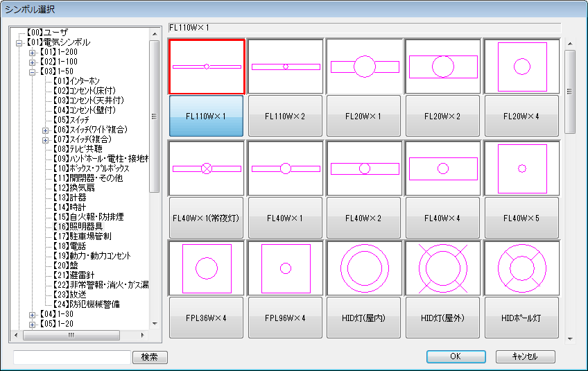Select the FL40W×1(常夜灯) symbol preview
Viewport: 588px width, 371px height.
(207, 169)
